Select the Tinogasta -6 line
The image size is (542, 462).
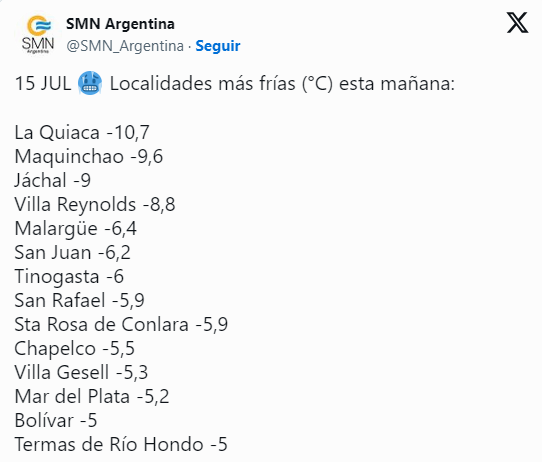69,276
